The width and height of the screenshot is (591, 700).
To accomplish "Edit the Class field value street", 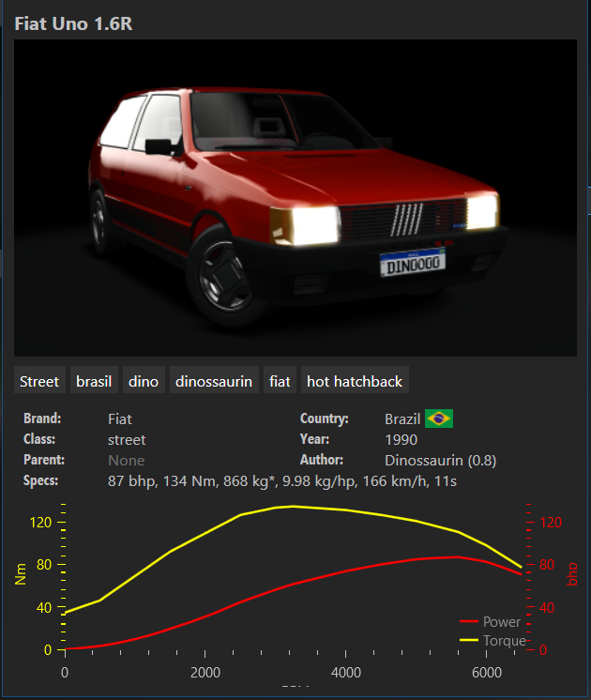I will pos(127,439).
